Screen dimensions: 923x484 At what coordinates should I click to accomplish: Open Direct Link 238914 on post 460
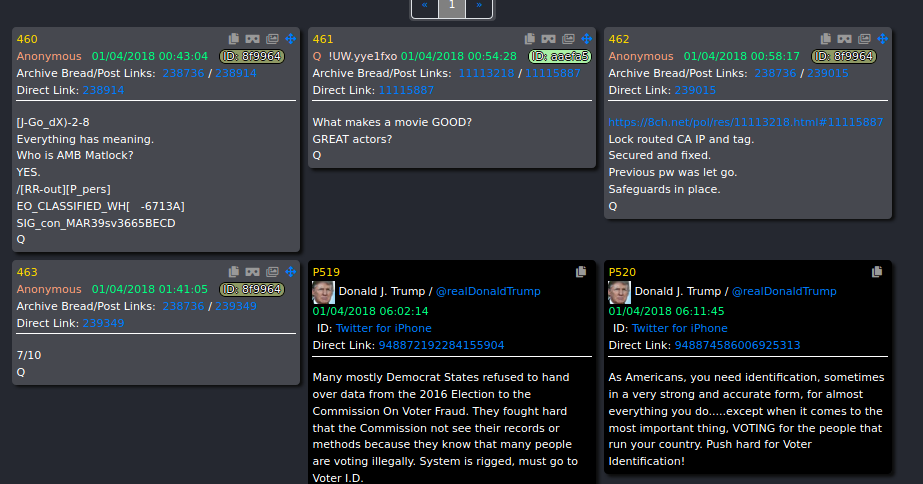pos(103,90)
